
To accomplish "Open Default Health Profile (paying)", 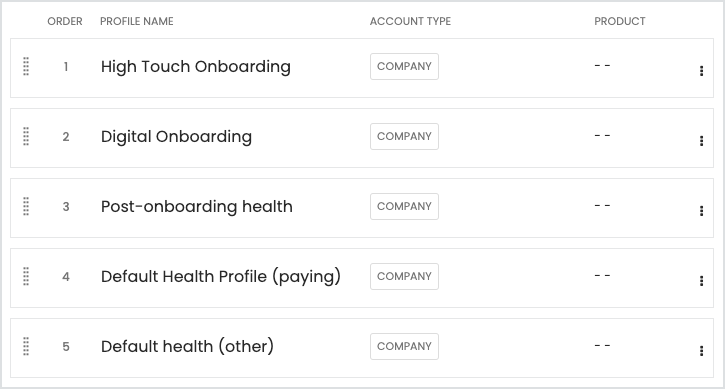I will tap(221, 277).
